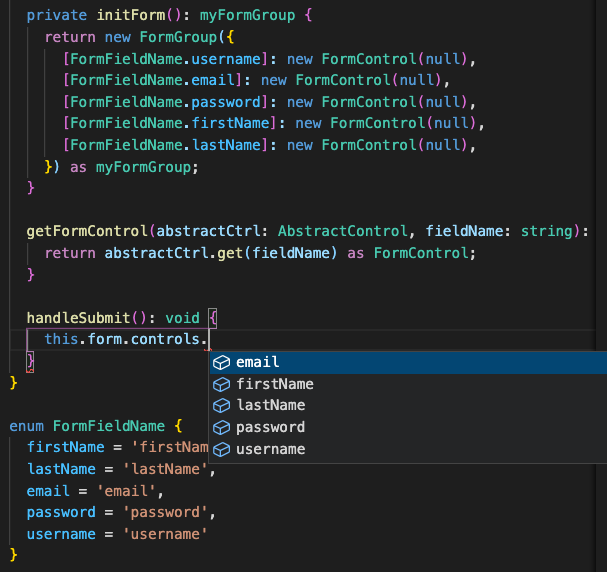Viewport: 607px width, 572px height.
Task: Click the handleSubmit method name
Action: (x=79, y=318)
